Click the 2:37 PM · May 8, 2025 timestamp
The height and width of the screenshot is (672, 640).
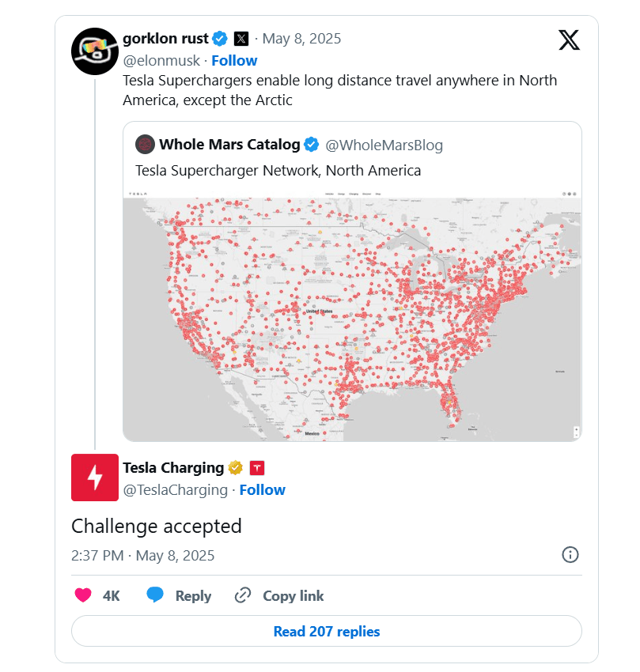(142, 555)
